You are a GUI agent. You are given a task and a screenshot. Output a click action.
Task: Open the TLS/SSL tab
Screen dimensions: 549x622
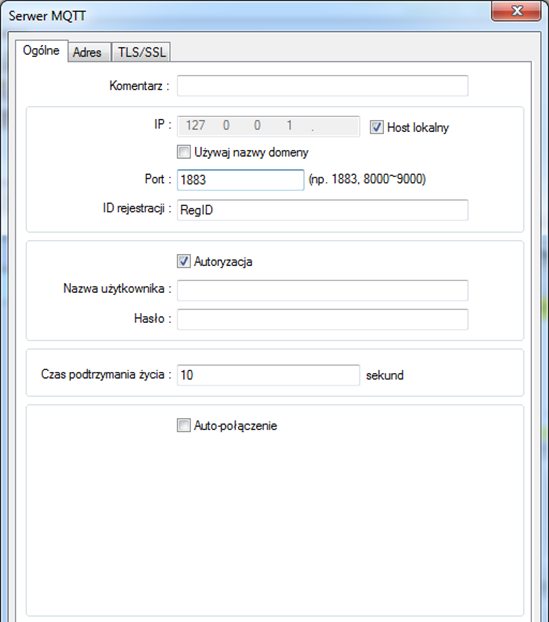point(142,52)
